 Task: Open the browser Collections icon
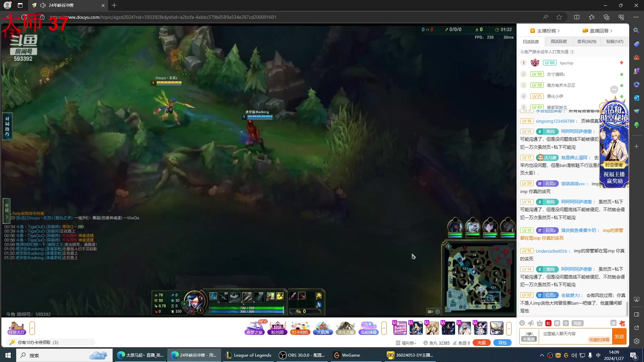click(x=606, y=17)
